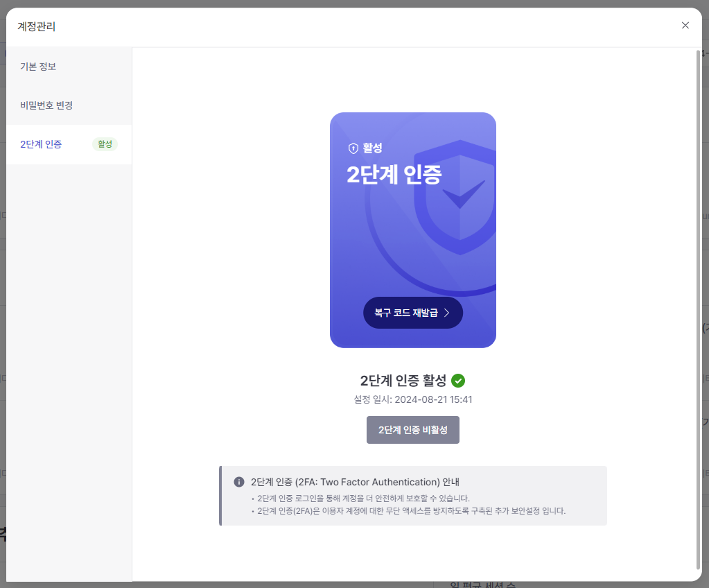Click the large shield checkmark graphic
The height and width of the screenshot is (588, 709).
pyautogui.click(x=456, y=198)
